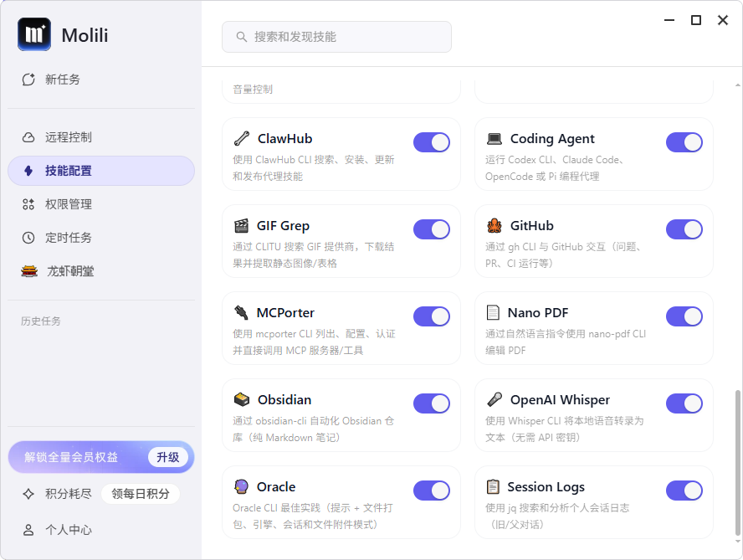This screenshot has width=743, height=560.
Task: Disable the Nano PDF toggle
Action: (684, 316)
